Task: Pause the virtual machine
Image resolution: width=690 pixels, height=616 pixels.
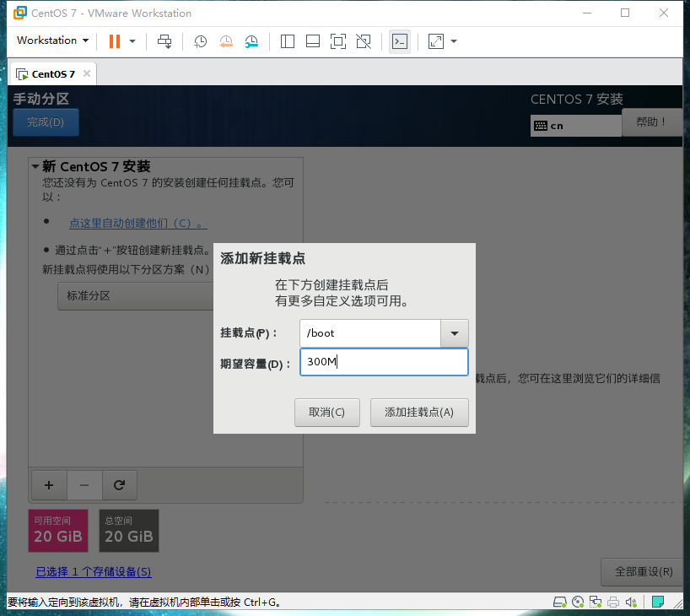Action: point(115,41)
